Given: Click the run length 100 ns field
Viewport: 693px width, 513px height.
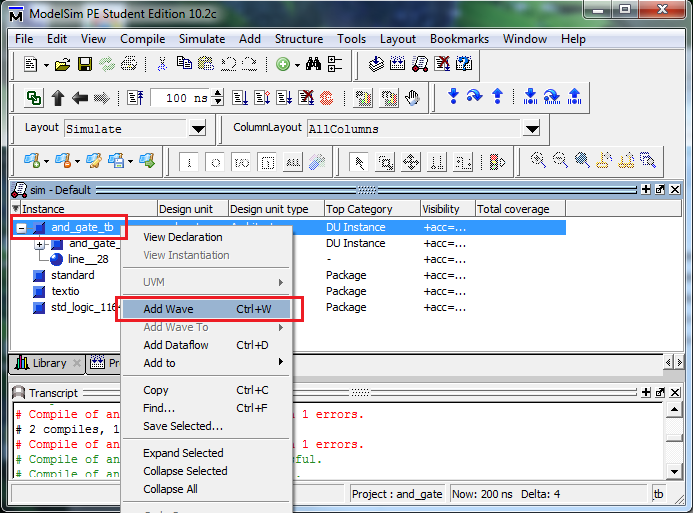Looking at the screenshot, I should (x=181, y=98).
